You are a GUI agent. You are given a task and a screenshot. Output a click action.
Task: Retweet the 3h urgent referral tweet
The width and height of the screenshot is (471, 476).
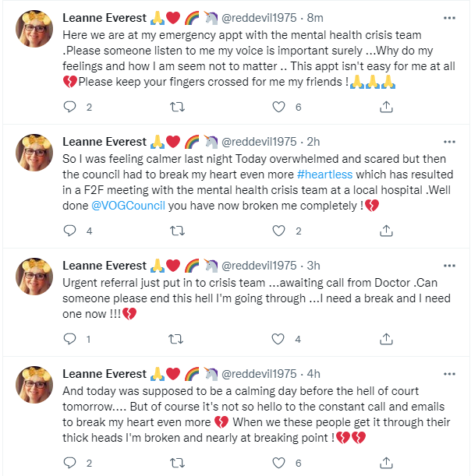(176, 339)
